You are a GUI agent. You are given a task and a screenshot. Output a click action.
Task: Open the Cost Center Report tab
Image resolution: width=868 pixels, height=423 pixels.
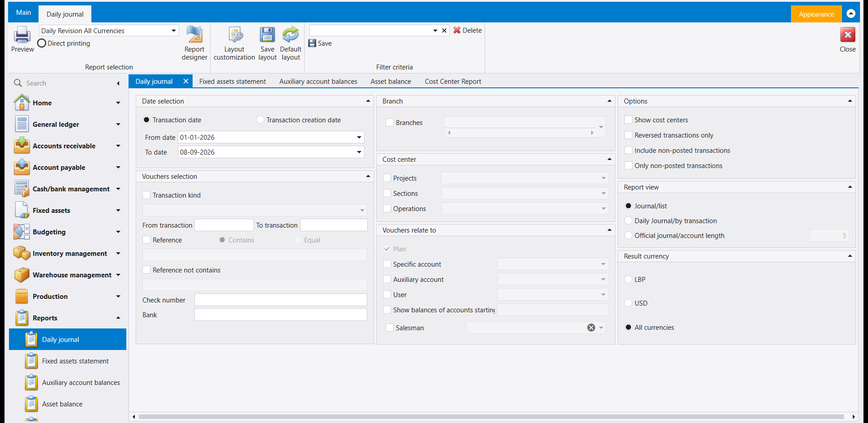(x=453, y=81)
